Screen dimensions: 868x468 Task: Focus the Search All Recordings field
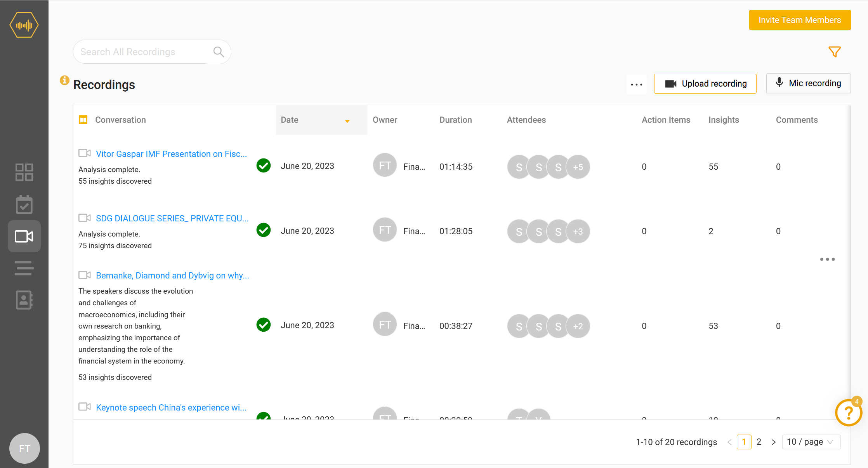152,52
